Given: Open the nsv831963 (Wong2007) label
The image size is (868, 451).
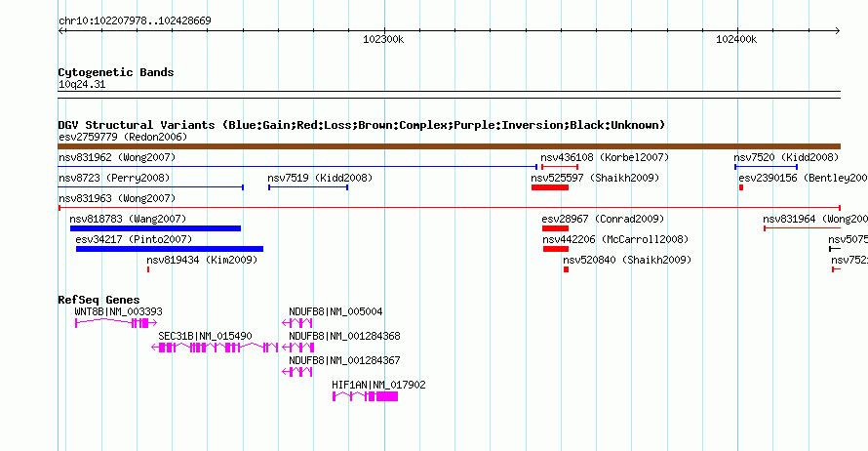Looking at the screenshot, I should point(117,198).
